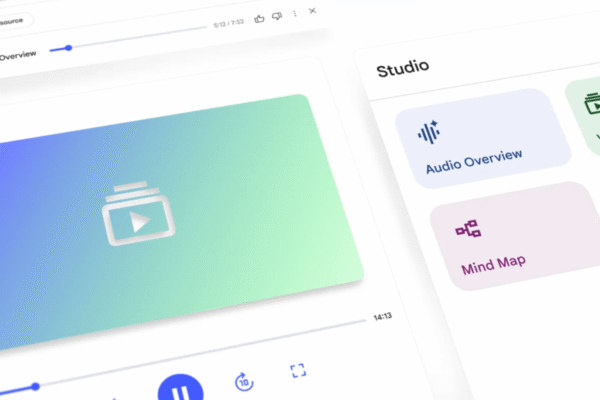Click the 14:13 video duration

(383, 317)
